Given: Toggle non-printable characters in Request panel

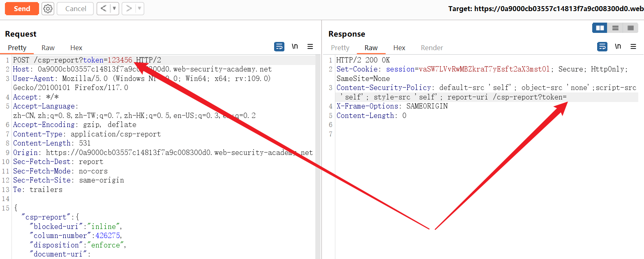Looking at the screenshot, I should pyautogui.click(x=295, y=47).
